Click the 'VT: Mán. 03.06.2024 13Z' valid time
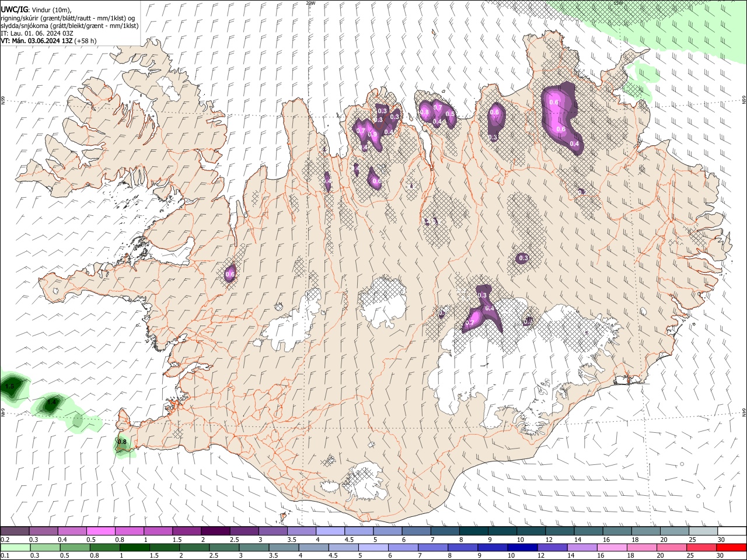The image size is (747, 560). (37, 41)
